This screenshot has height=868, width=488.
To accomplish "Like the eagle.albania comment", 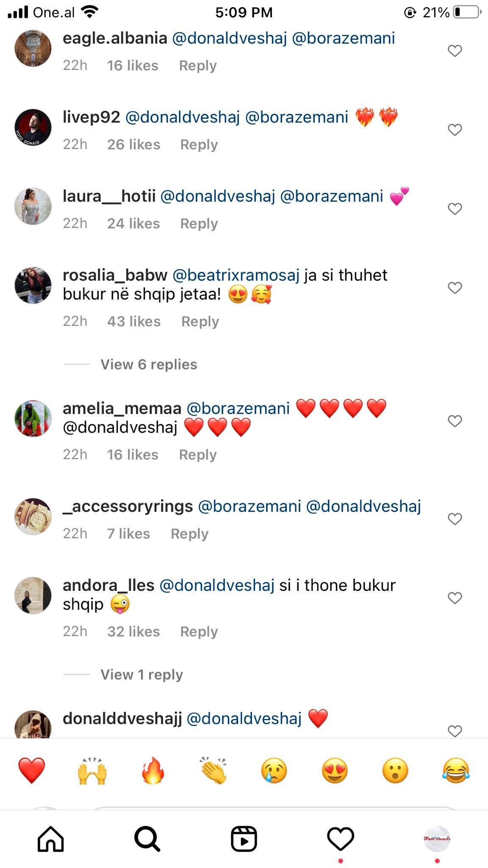I will click(x=455, y=51).
